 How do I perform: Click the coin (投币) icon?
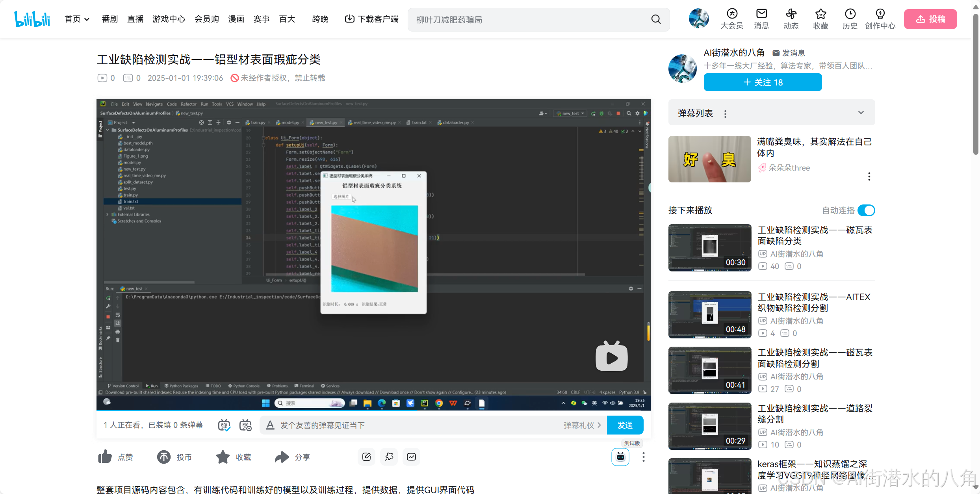164,457
